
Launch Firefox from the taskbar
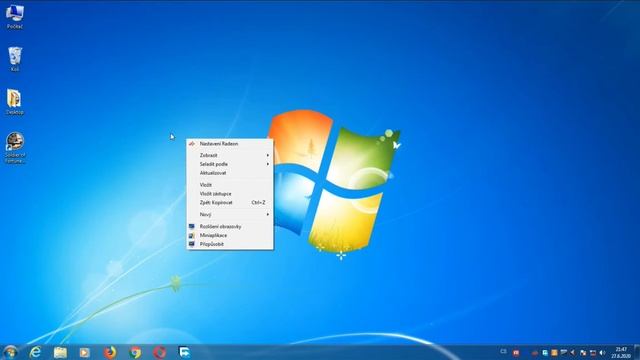coord(110,352)
